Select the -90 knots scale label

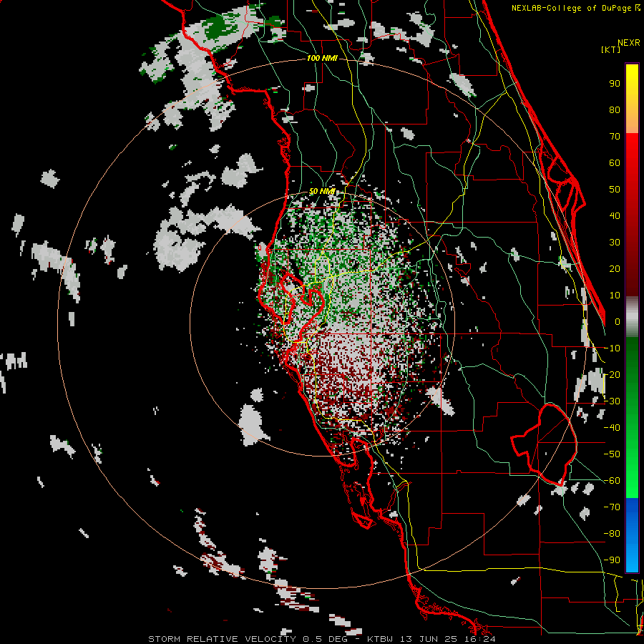612,560
